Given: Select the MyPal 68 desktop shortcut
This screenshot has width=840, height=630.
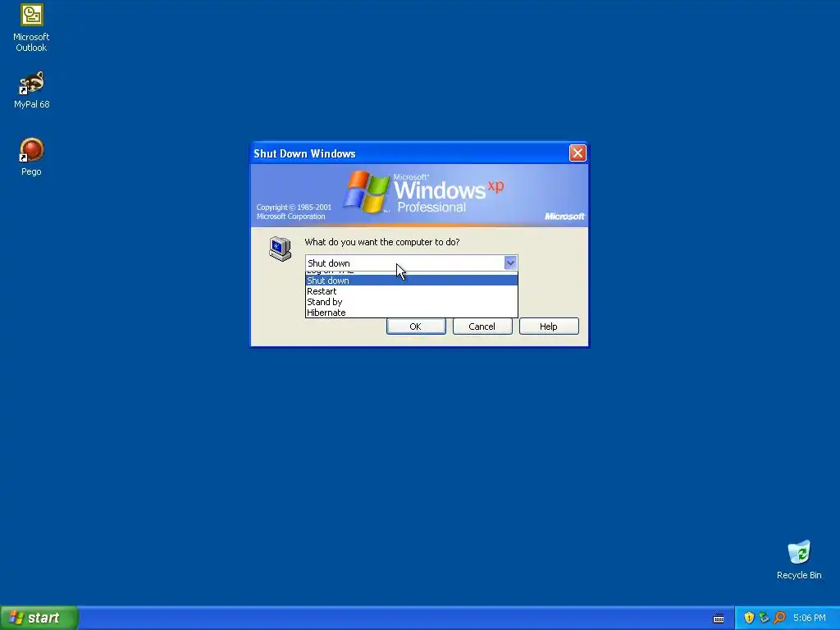Looking at the screenshot, I should (31, 90).
